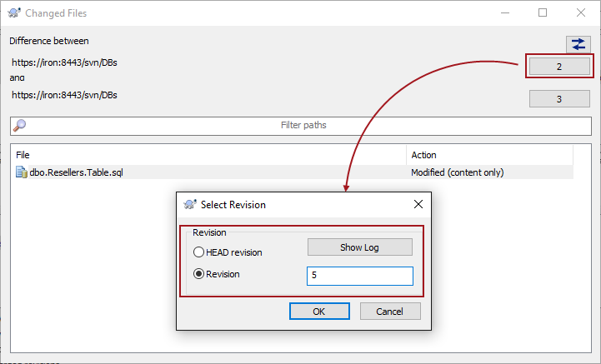Sort by the File column header
Viewport: 601px width, 364px height.
(208, 155)
